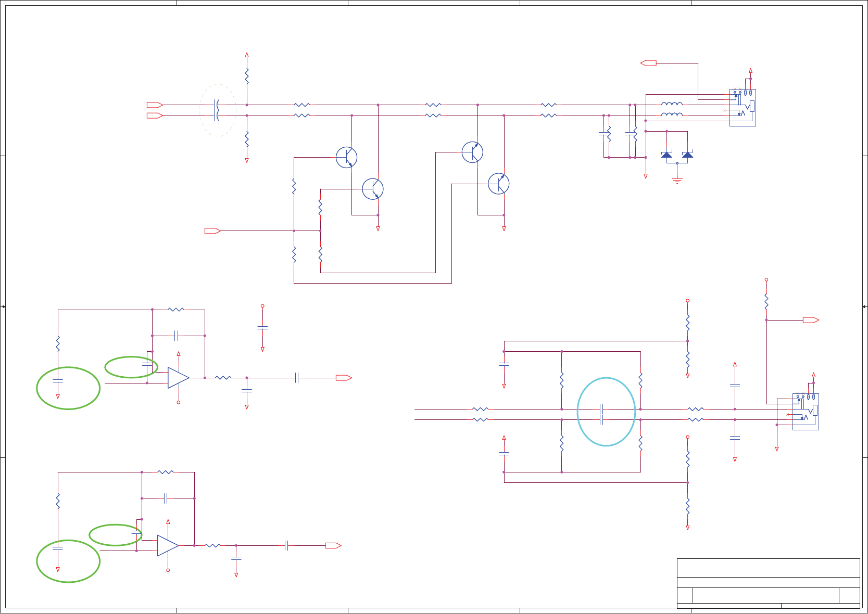
Task: Select the feedback capacitor of the lower op-amp
Action: pos(166,498)
